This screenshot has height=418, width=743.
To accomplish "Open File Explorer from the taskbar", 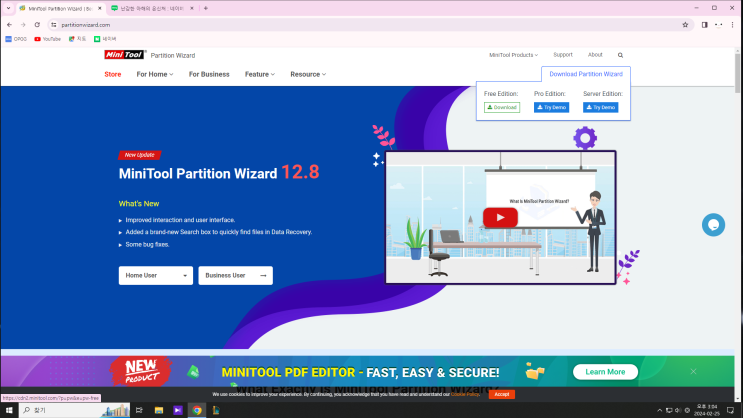I will click(159, 410).
